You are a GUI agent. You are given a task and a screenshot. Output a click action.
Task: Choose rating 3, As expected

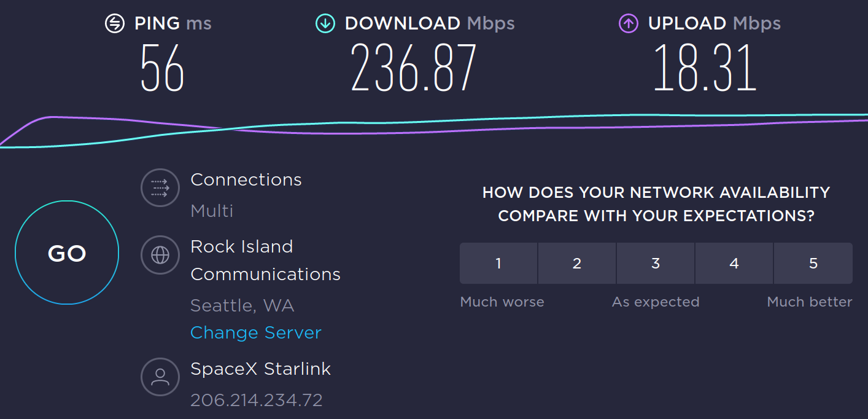coord(656,264)
